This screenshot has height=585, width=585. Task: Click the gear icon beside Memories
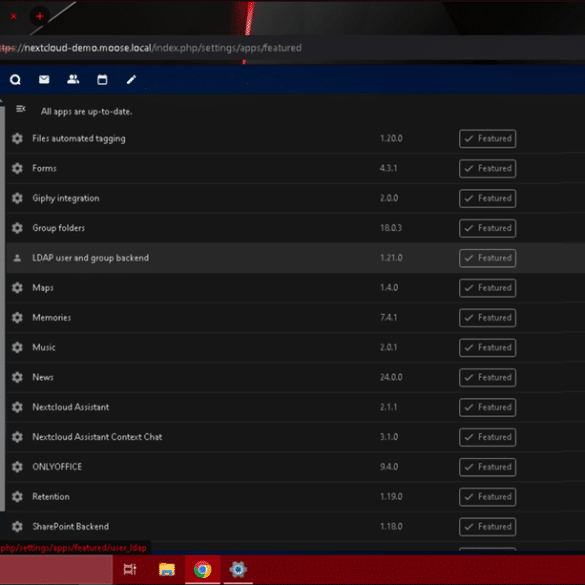[17, 317]
